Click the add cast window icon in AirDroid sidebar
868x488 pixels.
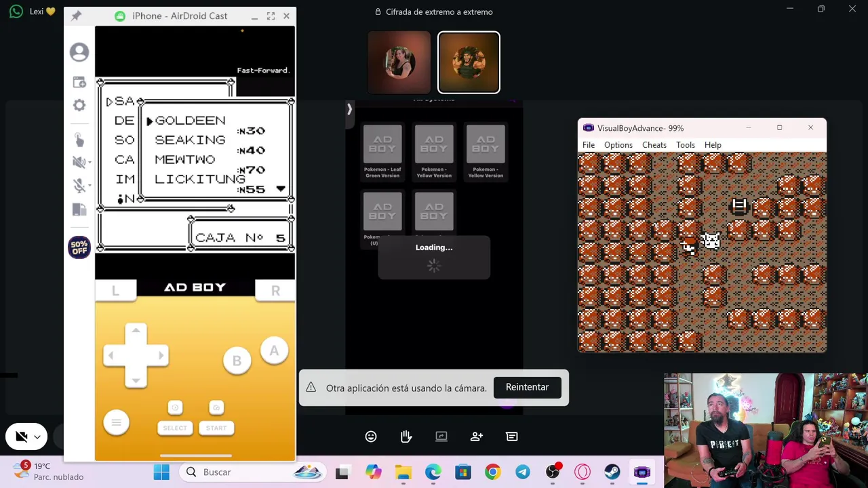pyautogui.click(x=79, y=82)
